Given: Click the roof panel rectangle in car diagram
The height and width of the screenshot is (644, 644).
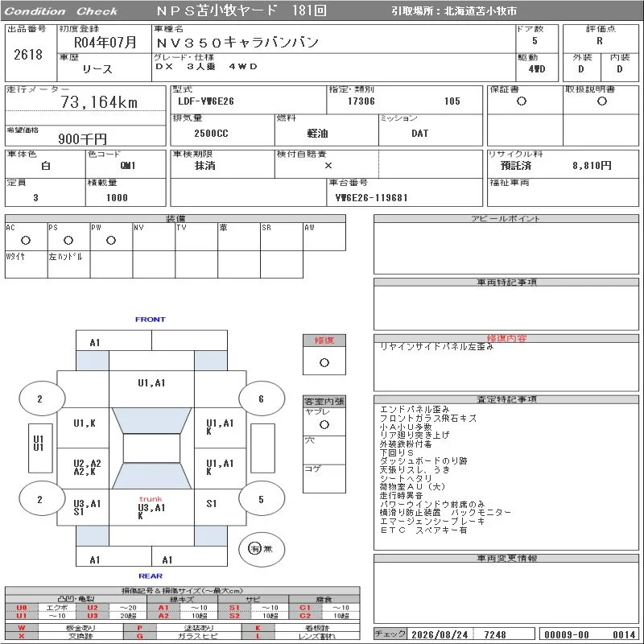Looking at the screenshot, I should [x=151, y=448].
